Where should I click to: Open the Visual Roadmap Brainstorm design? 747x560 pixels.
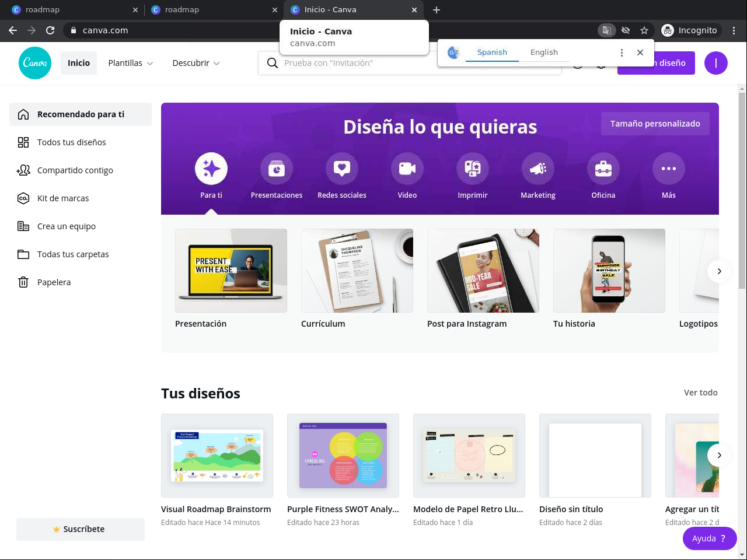point(217,456)
